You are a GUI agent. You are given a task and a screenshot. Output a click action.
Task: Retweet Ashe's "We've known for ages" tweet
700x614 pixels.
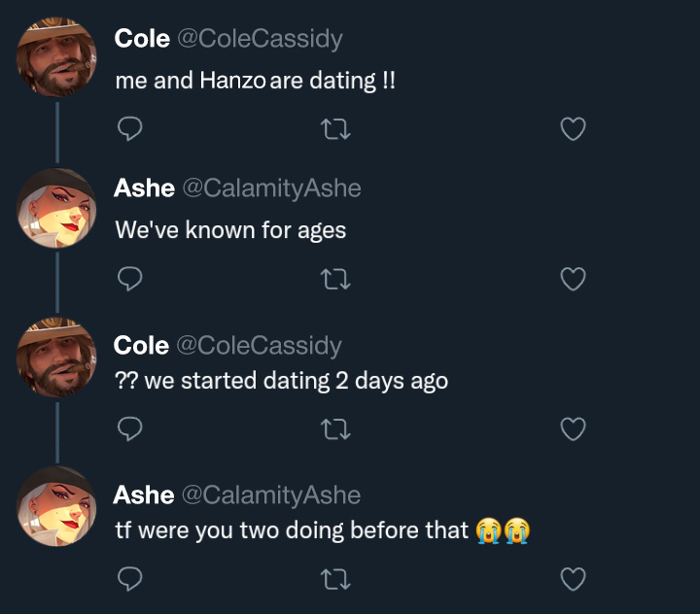point(335,279)
